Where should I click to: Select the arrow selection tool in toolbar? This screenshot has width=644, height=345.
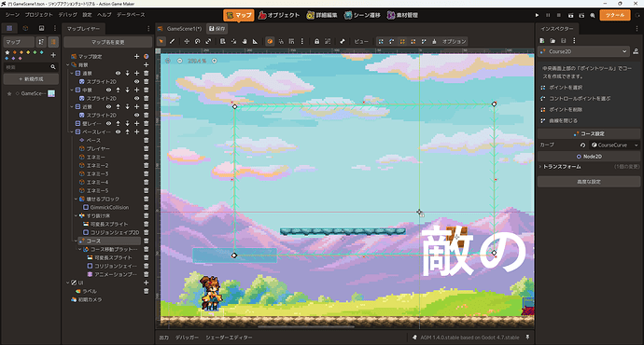coord(161,41)
